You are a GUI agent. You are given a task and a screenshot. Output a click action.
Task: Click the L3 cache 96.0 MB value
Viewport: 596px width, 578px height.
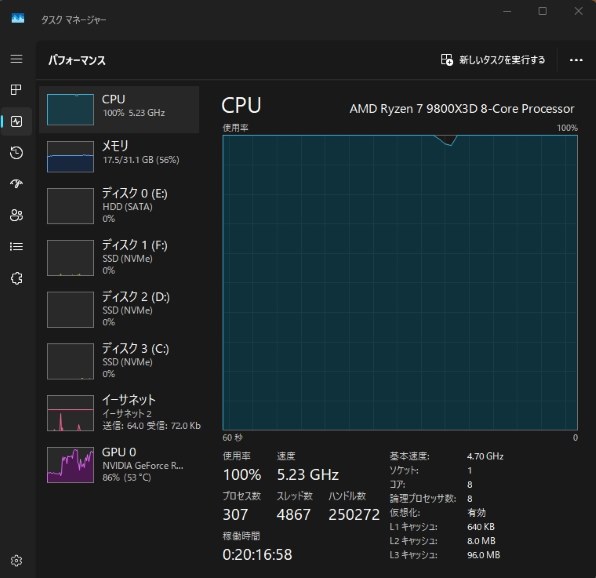tap(483, 555)
